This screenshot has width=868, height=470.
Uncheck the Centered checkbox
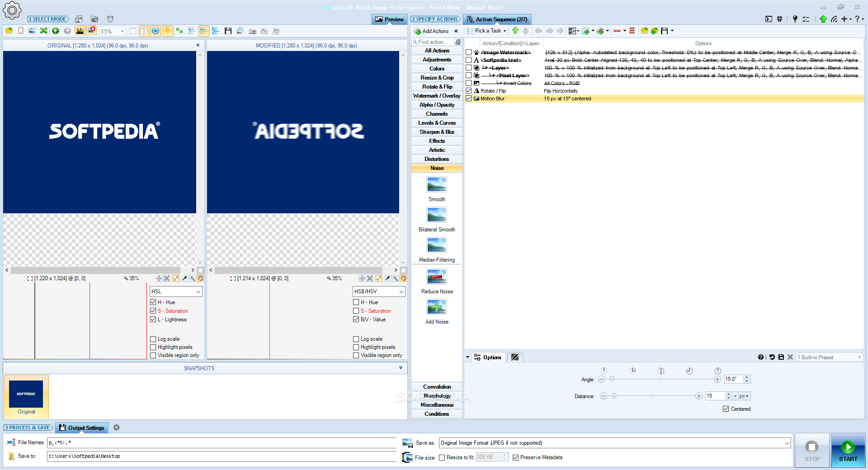pyautogui.click(x=726, y=409)
